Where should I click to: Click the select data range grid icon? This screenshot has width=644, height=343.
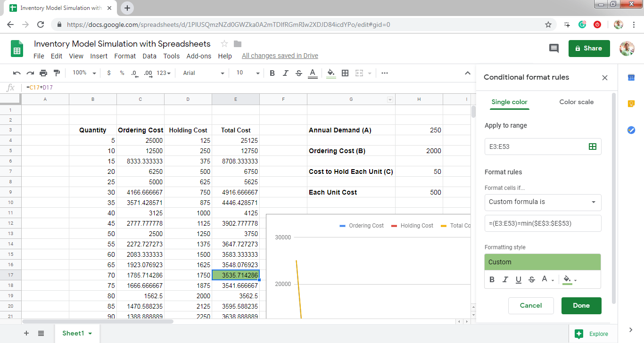point(593,147)
